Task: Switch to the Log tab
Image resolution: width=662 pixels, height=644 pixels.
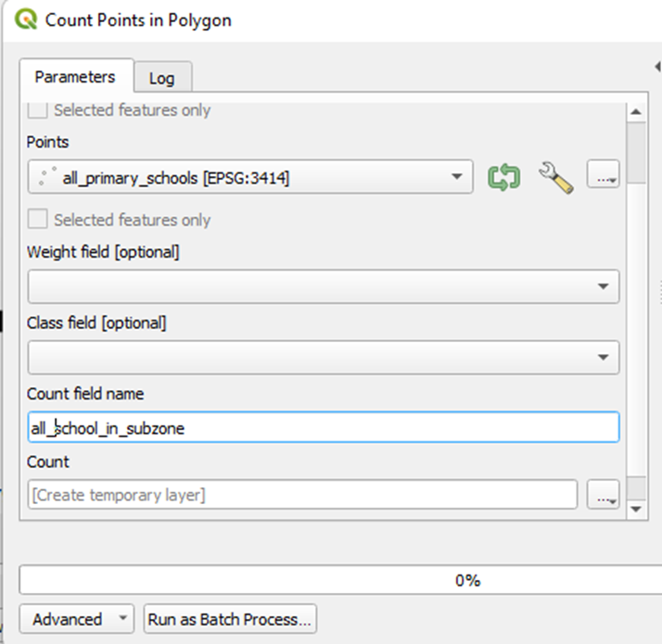Action: [x=161, y=79]
